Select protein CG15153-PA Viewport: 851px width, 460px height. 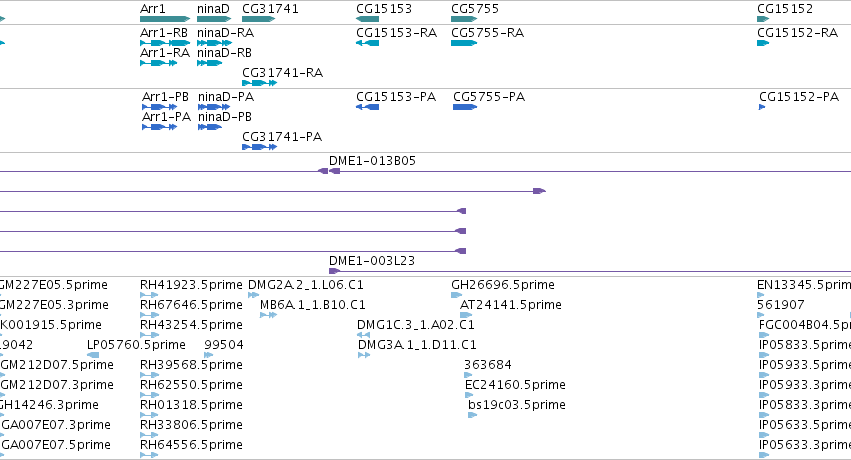point(396,97)
